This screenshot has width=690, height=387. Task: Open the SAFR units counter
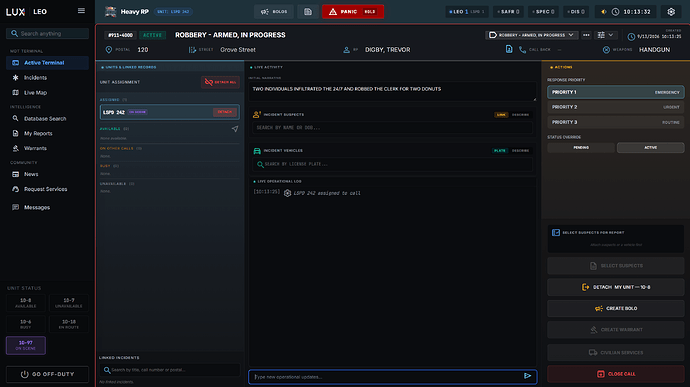click(508, 12)
